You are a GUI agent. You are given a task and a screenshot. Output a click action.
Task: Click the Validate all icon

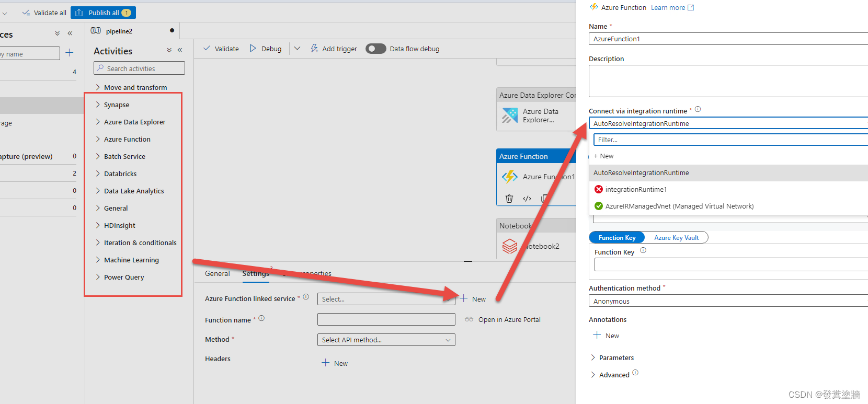[x=26, y=13]
